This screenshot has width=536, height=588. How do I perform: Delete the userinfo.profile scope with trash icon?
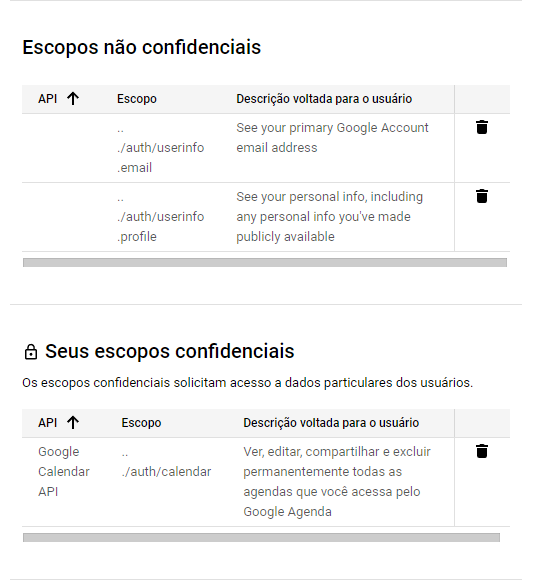(482, 196)
